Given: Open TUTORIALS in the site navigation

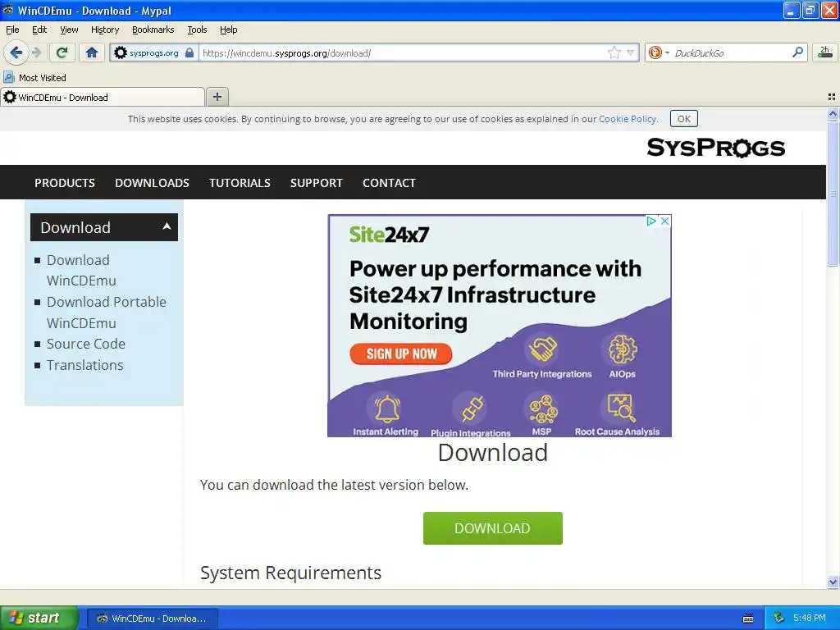Looking at the screenshot, I should click(x=240, y=183).
